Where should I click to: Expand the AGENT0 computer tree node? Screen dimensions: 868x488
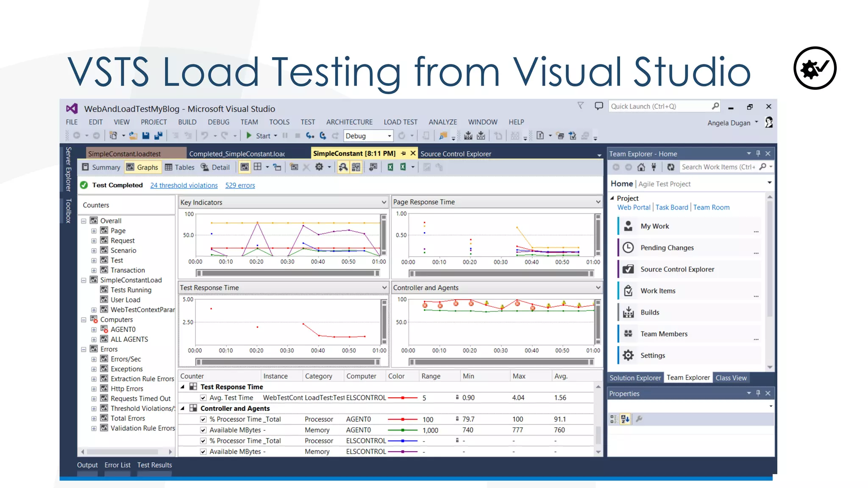click(x=94, y=330)
